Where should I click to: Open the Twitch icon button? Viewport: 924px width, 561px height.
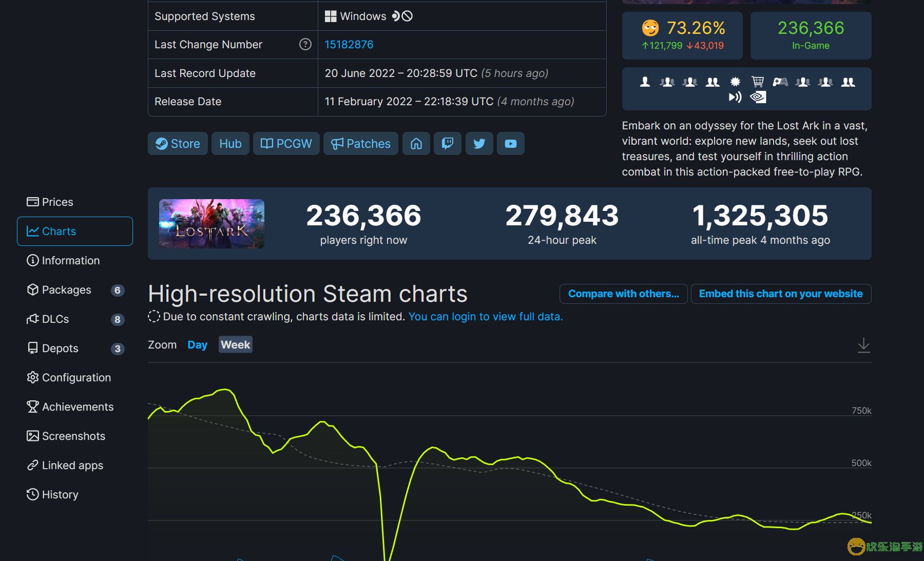coord(448,144)
